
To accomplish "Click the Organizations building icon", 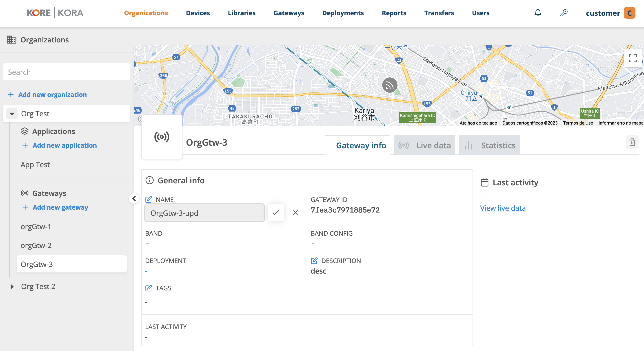I will 11,40.
